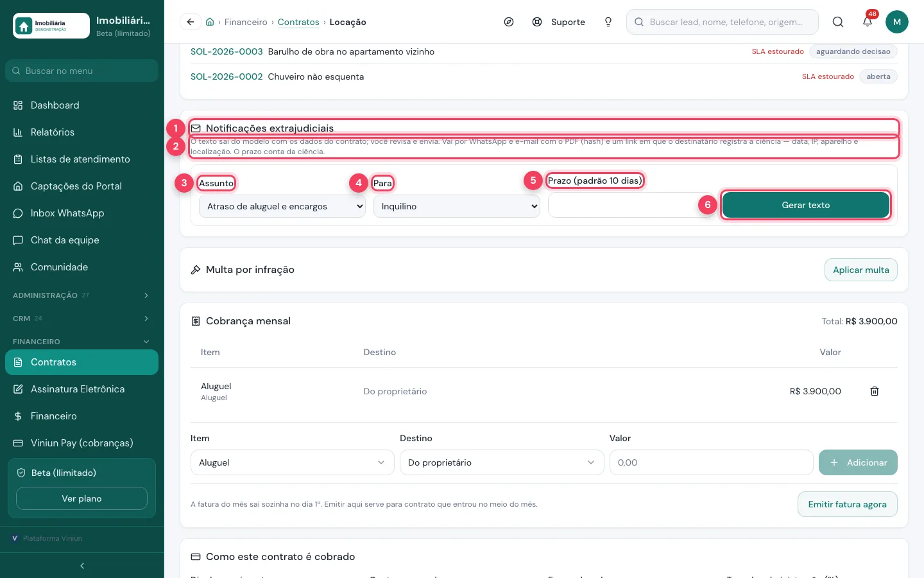
Task: Open the Para recipient dropdown
Action: tap(457, 206)
